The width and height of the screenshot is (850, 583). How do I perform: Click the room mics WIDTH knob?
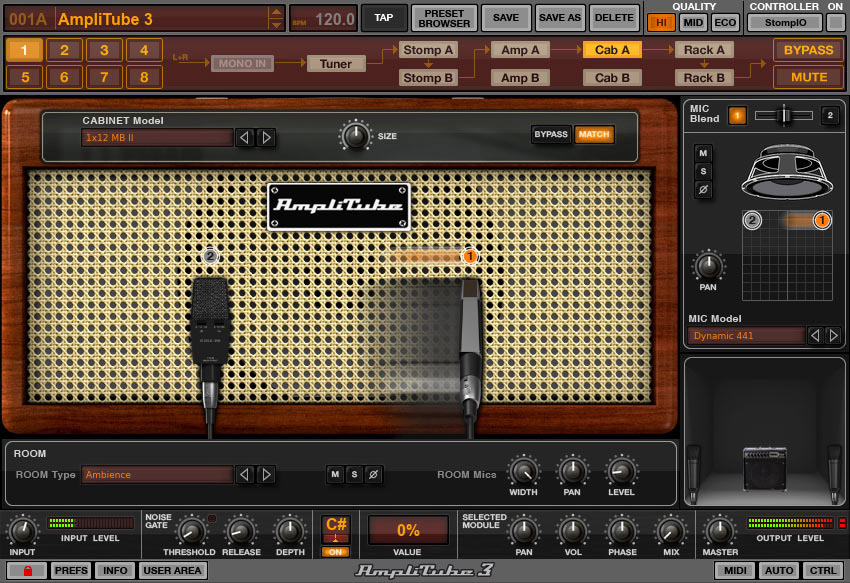[x=523, y=471]
